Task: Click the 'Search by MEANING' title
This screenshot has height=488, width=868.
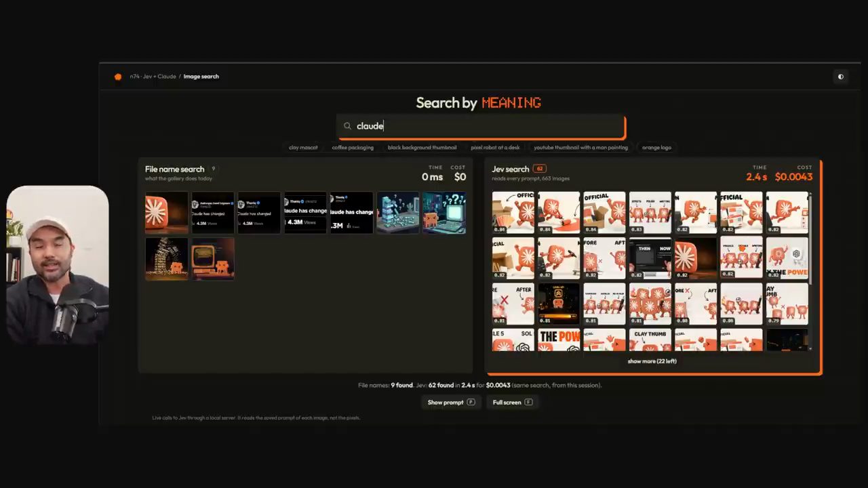Action: point(478,103)
